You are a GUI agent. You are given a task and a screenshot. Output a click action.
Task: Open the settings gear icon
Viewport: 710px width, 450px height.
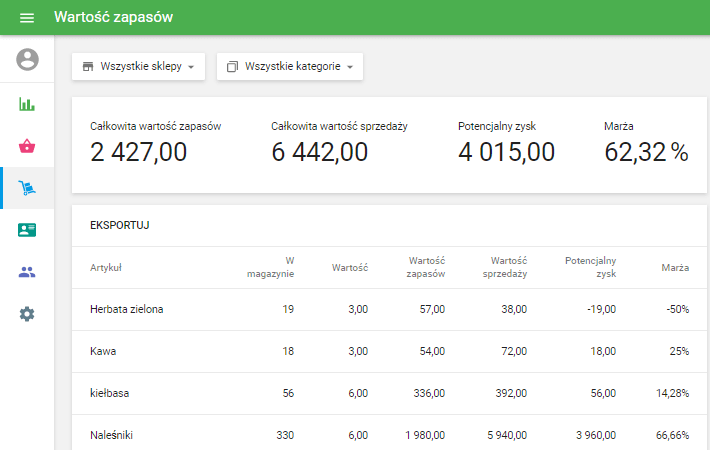[27, 314]
